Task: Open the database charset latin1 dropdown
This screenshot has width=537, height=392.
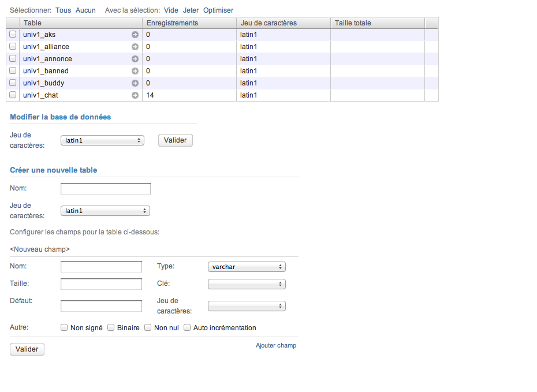Action: click(102, 140)
